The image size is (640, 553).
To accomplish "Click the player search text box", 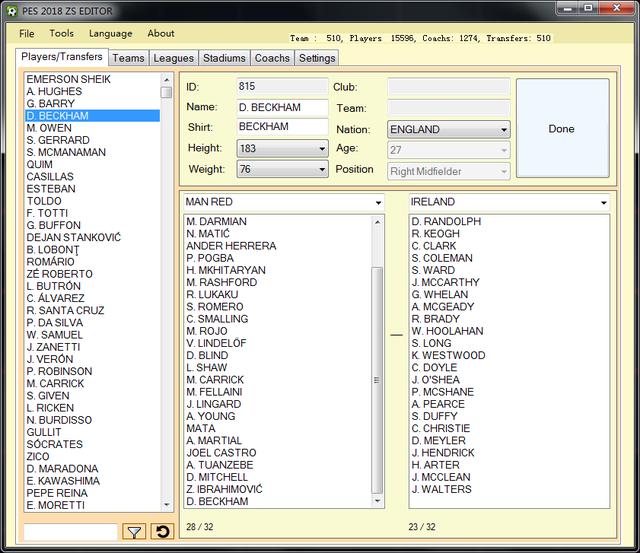I will pyautogui.click(x=70, y=532).
